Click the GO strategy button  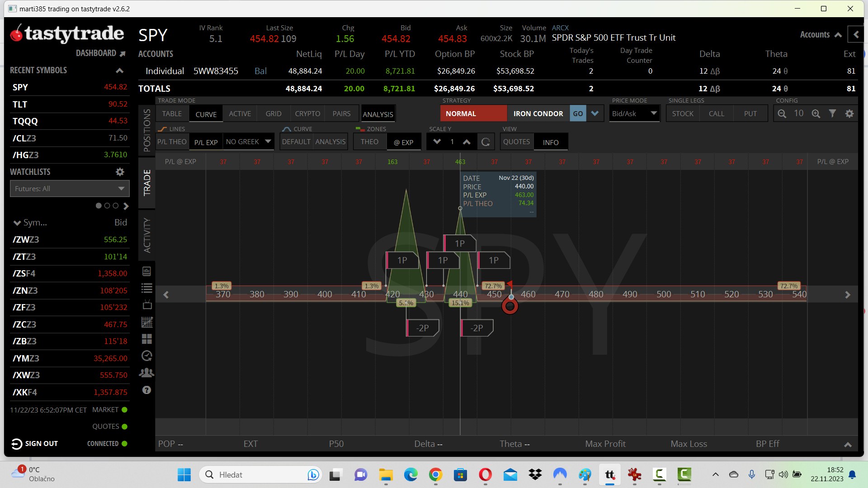click(578, 113)
